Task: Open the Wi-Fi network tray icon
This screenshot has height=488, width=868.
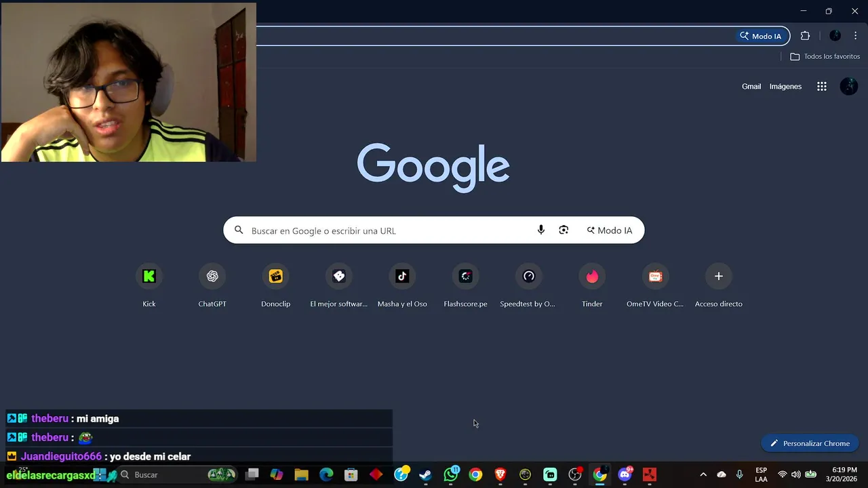Action: coord(783,474)
